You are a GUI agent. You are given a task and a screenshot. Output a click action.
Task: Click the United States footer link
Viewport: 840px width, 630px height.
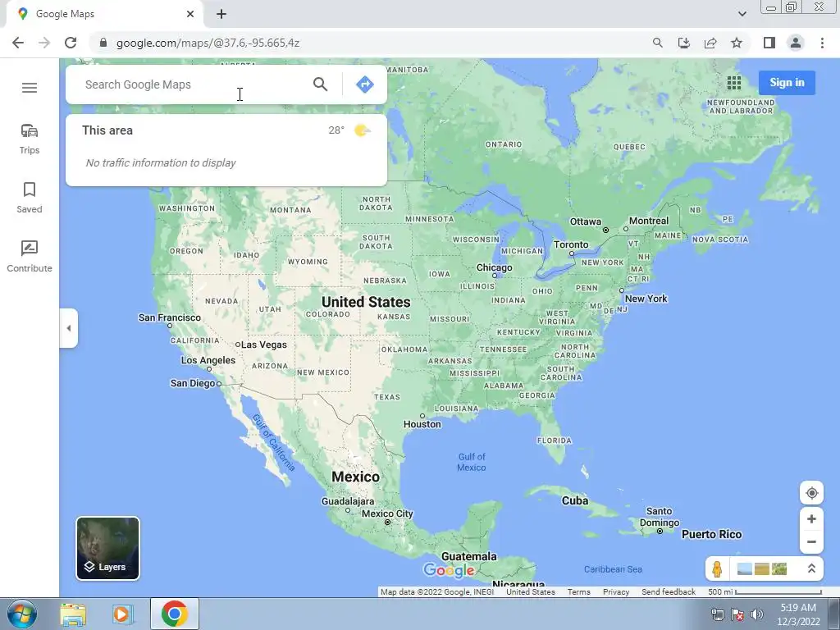(531, 592)
